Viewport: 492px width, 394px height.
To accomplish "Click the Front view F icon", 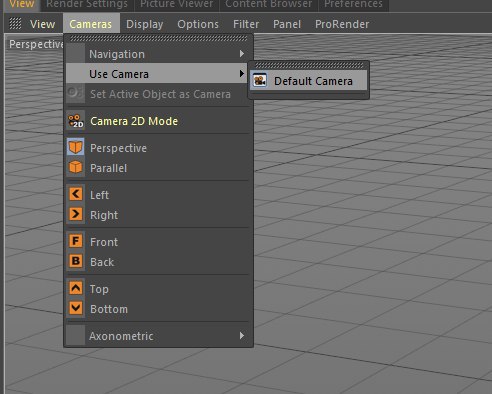I will (x=76, y=241).
